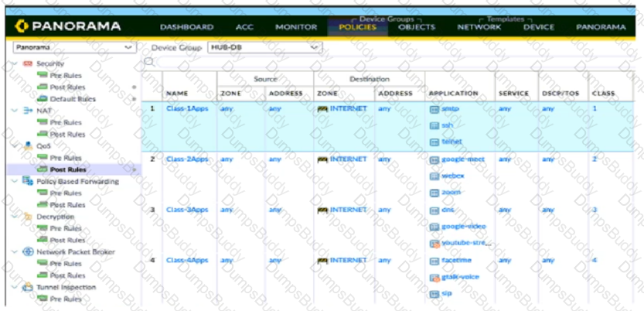Image resolution: width=644 pixels, height=311 pixels.
Task: Open the Class-1Apps rule
Action: pyautogui.click(x=187, y=109)
